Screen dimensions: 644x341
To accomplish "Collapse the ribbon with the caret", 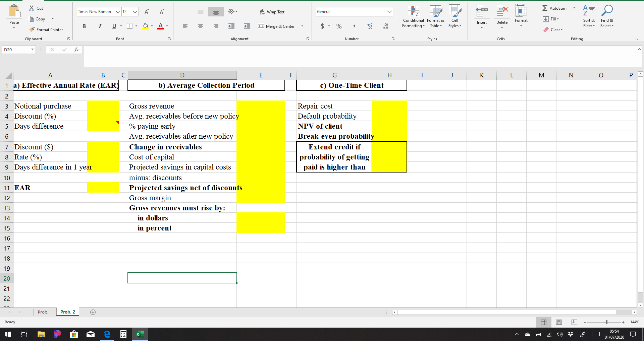I will click(x=637, y=39).
